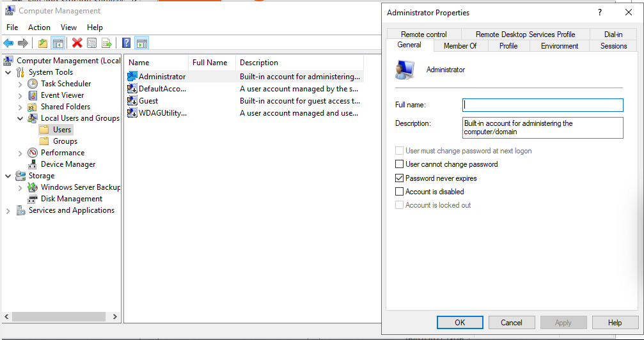Click the Forward arrow toolbar icon
The height and width of the screenshot is (340, 644).
click(x=23, y=43)
